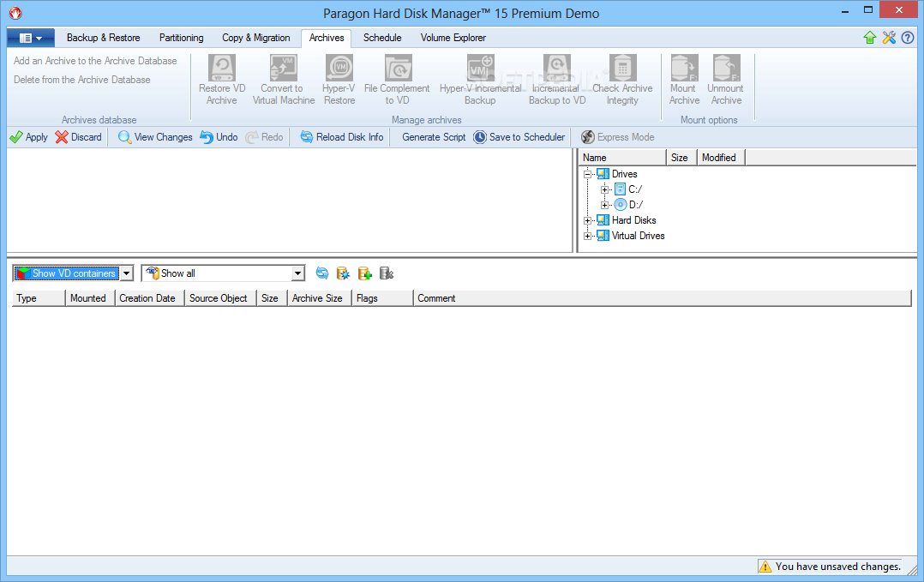Sort archives by Mounted column
Screen dimensions: 924x582
tap(90, 298)
